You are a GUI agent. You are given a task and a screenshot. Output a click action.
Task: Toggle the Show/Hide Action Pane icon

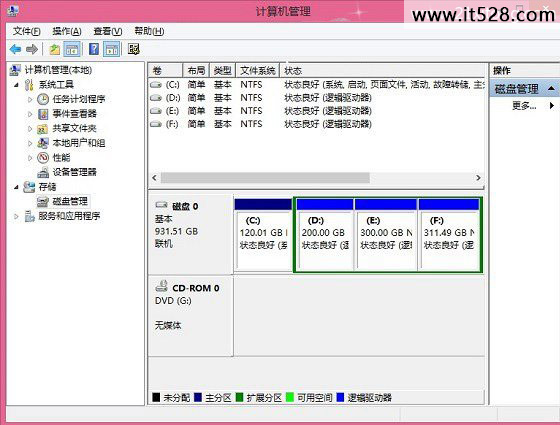coord(111,49)
